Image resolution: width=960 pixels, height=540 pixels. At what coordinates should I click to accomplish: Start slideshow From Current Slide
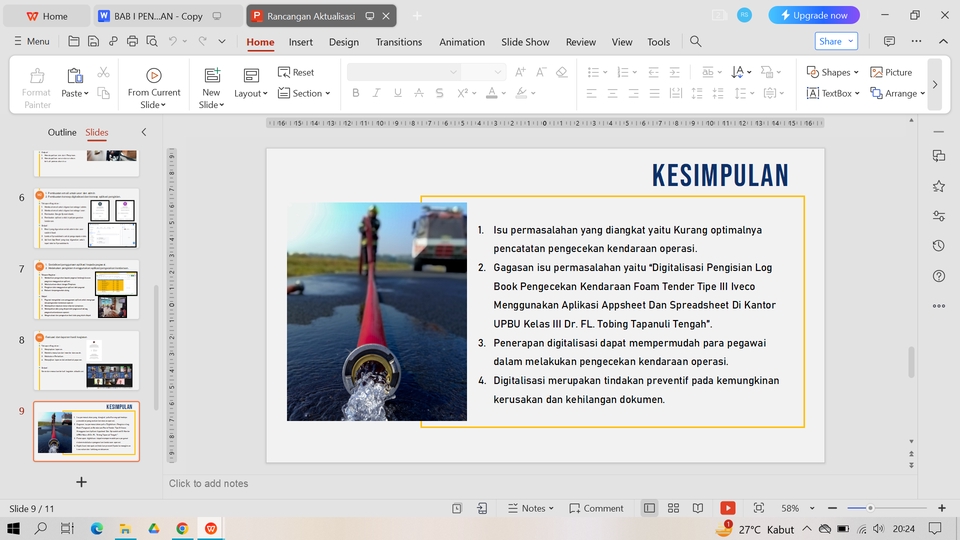(x=154, y=88)
